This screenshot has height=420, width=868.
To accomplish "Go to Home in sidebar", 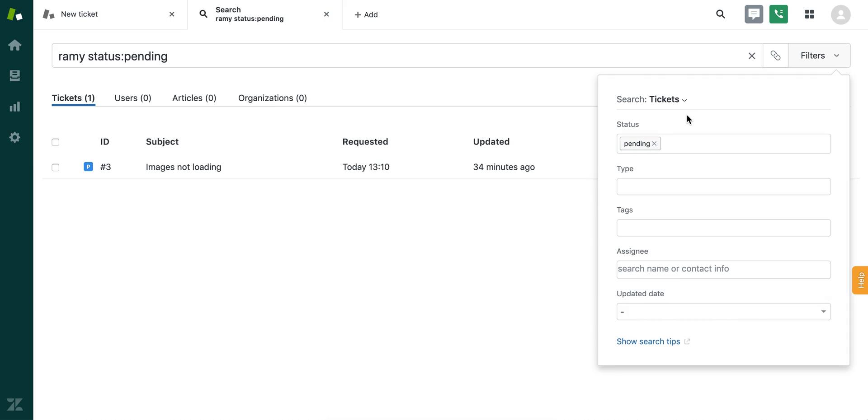I will tap(15, 45).
